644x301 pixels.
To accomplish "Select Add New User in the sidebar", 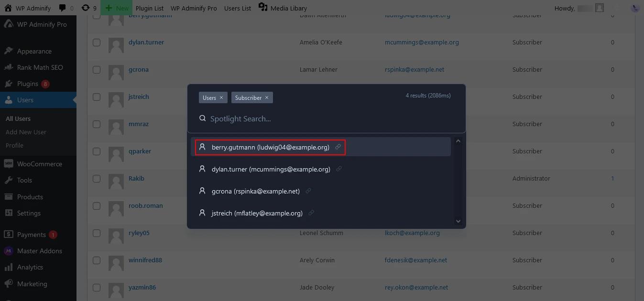I will (26, 132).
